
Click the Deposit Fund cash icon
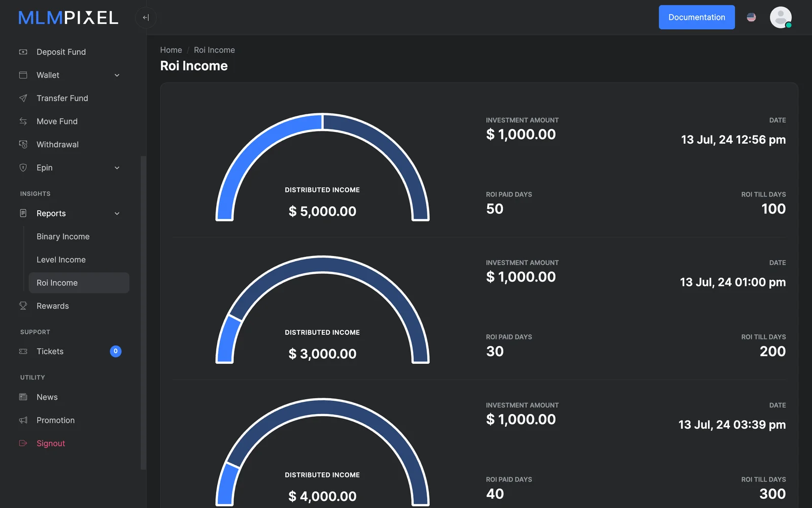[23, 52]
